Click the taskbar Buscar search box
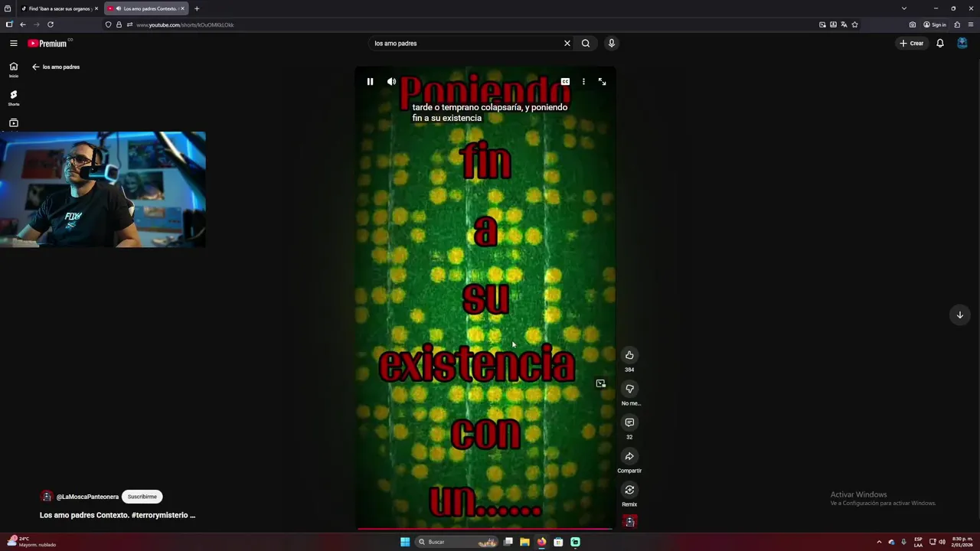 click(458, 542)
